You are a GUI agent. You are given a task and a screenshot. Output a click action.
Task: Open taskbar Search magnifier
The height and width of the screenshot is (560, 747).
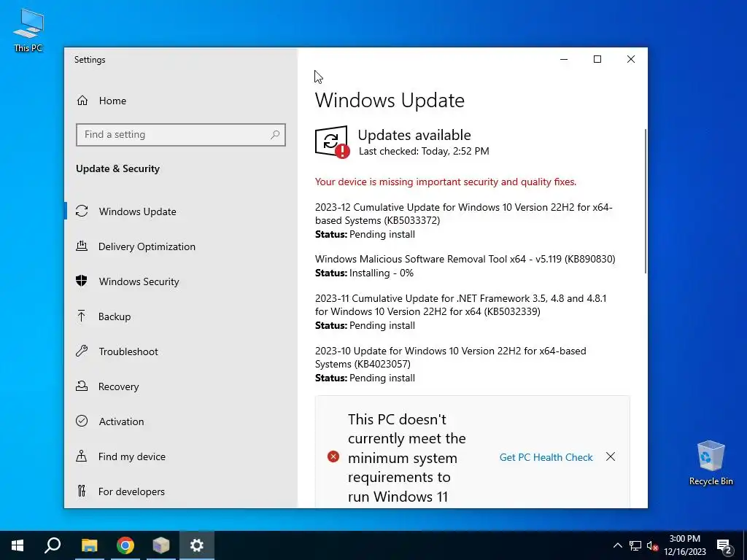click(x=53, y=545)
